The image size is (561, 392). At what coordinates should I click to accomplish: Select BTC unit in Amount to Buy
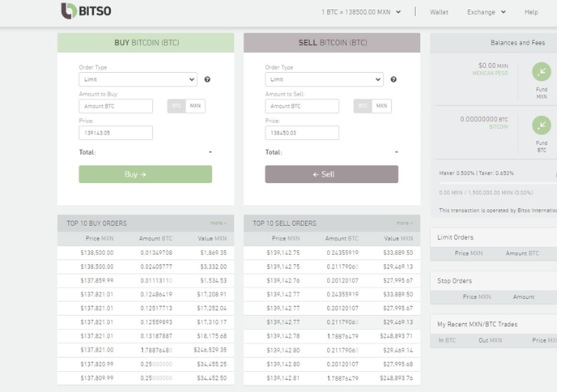coord(176,106)
